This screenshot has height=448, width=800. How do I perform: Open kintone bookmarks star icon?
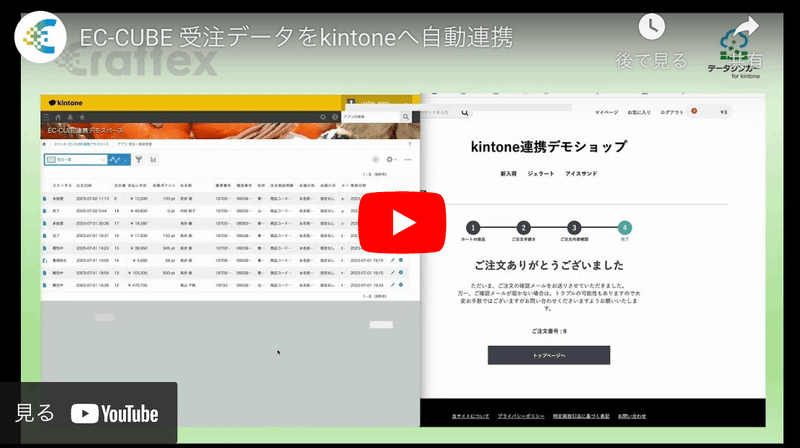click(x=82, y=117)
